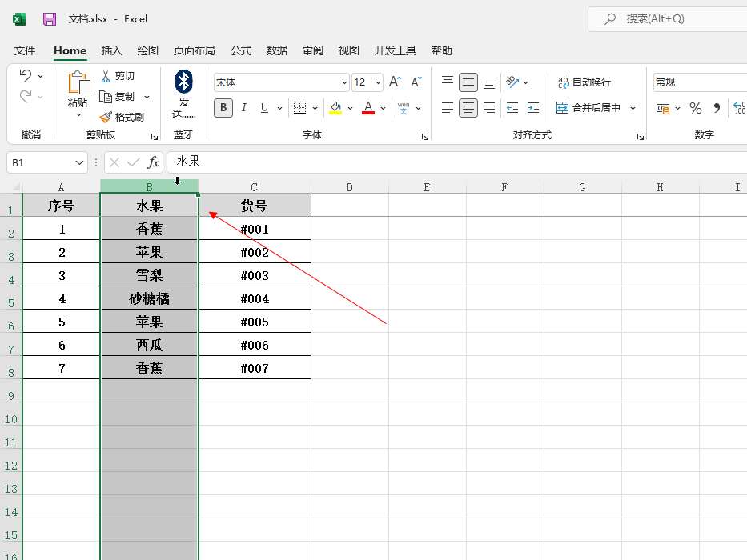Toggle middle vertical alignment
The width and height of the screenshot is (747, 560).
pos(468,82)
